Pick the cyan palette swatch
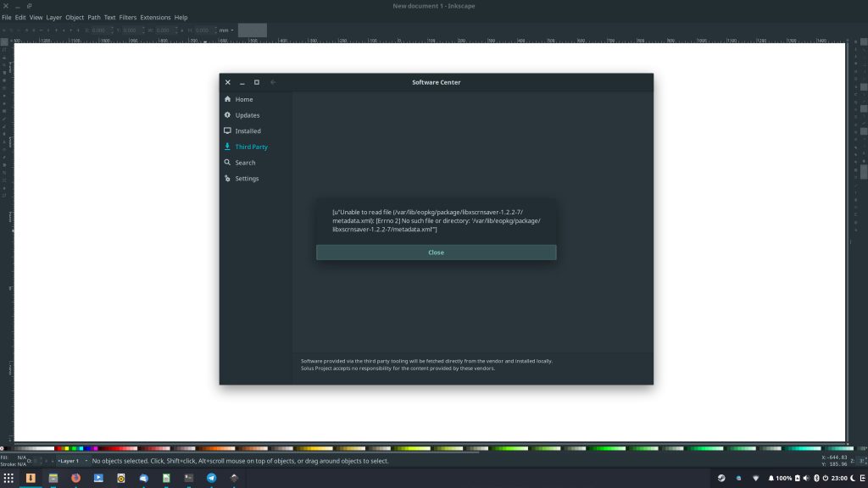The width and height of the screenshot is (868, 488). pyautogui.click(x=81, y=448)
